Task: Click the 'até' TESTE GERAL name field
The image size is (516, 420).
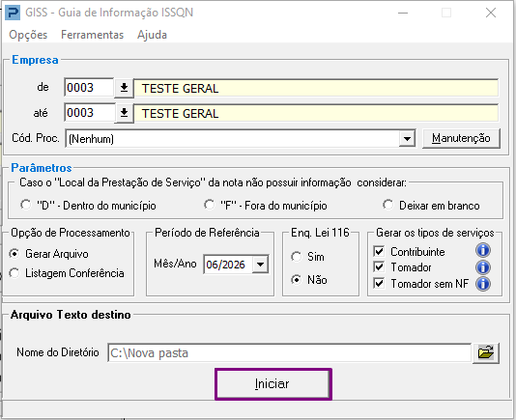Action: (x=316, y=114)
